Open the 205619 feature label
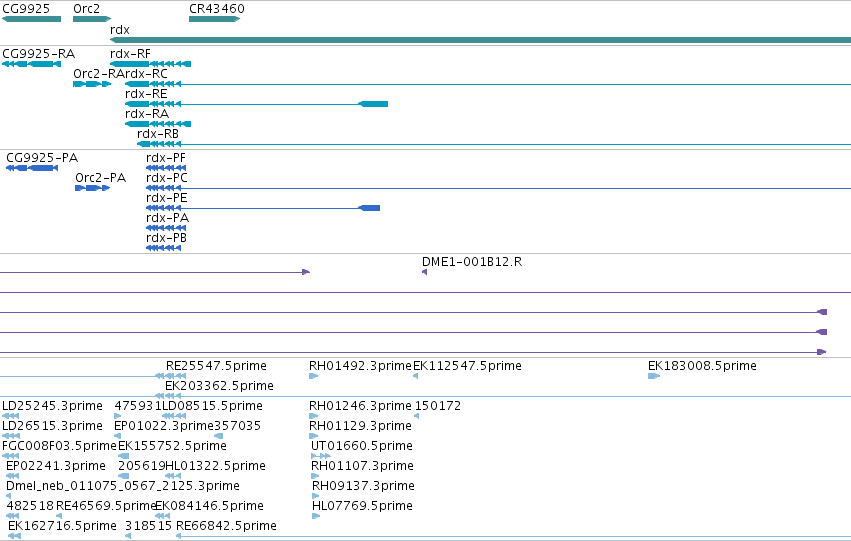This screenshot has height=541, width=851. 142,467
